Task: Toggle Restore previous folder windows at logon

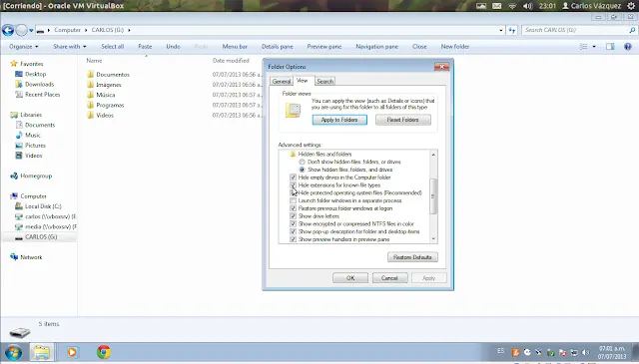Action: (x=293, y=208)
